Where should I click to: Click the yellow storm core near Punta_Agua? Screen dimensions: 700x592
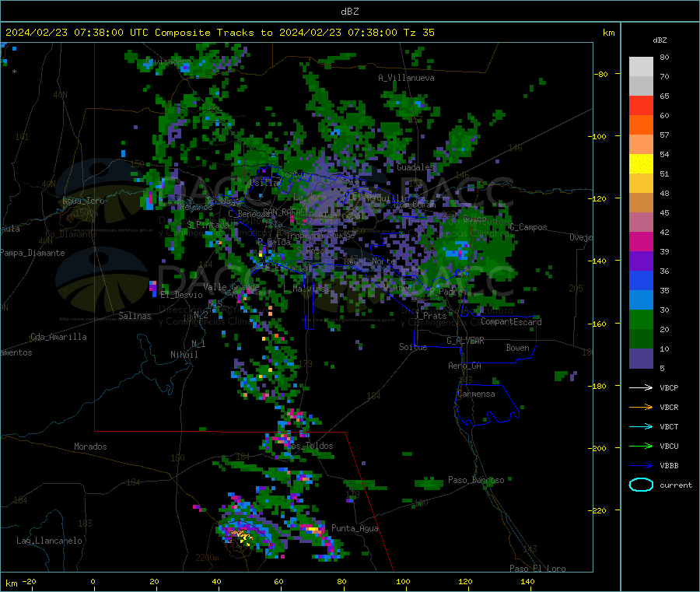tap(313, 530)
